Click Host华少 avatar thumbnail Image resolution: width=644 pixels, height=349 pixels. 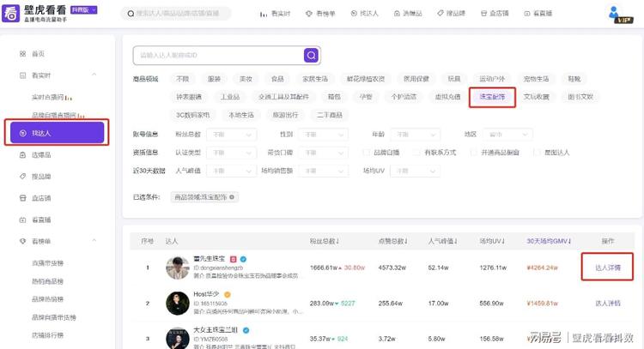[178, 303]
